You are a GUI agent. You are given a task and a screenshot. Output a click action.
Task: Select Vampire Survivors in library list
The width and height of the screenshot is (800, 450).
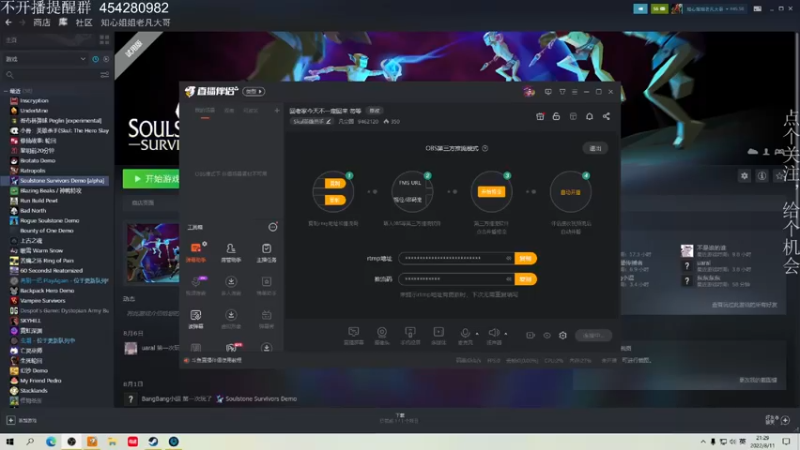pos(42,301)
